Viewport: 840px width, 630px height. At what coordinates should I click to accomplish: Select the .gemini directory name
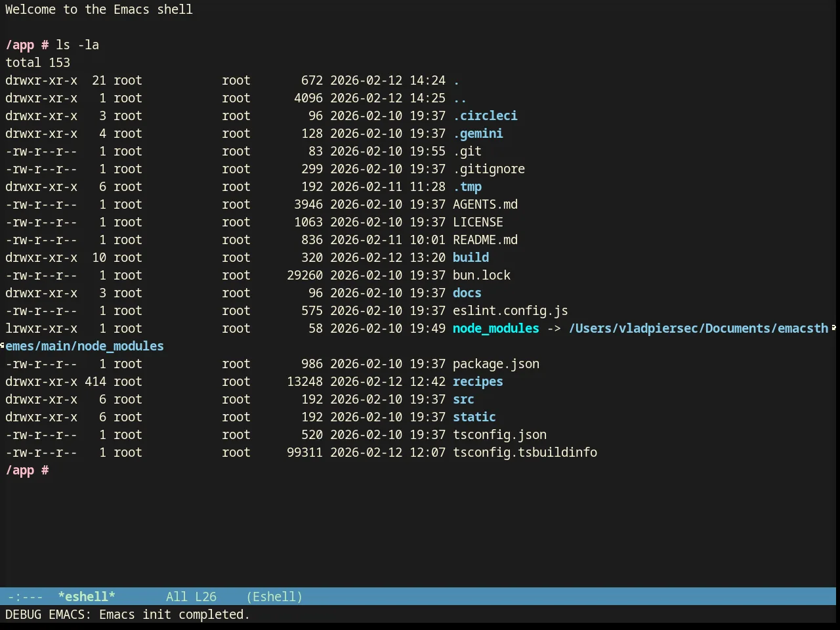[x=478, y=133]
